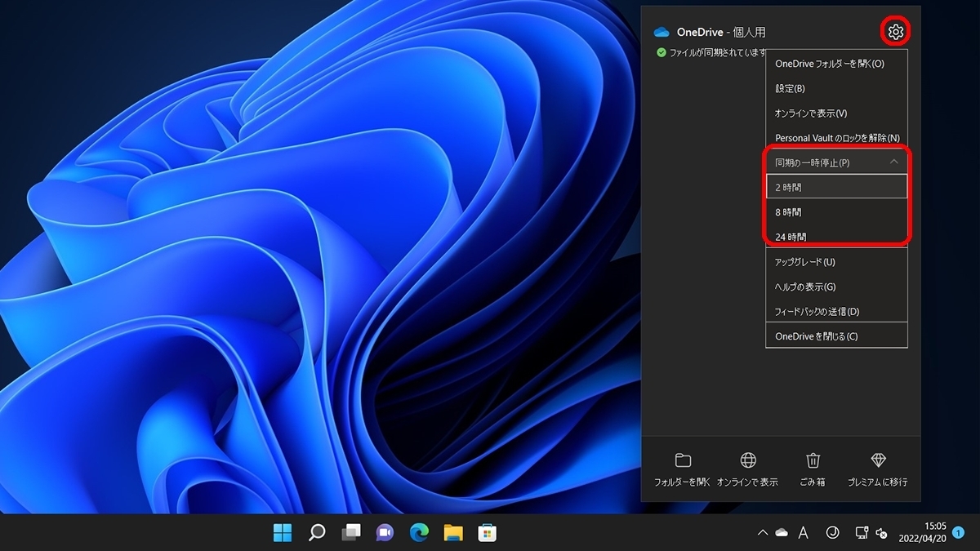Open taskbar Search magnifier
980x551 pixels.
coord(317,533)
